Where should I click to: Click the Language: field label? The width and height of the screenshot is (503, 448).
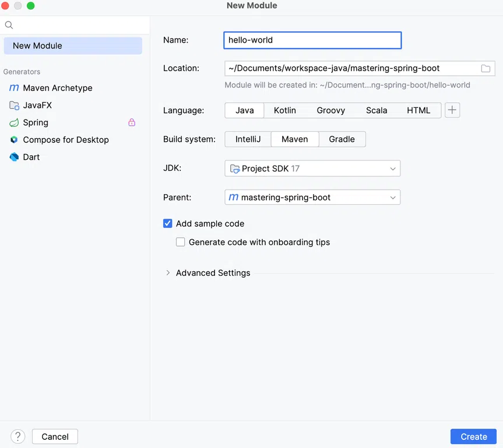coord(184,110)
